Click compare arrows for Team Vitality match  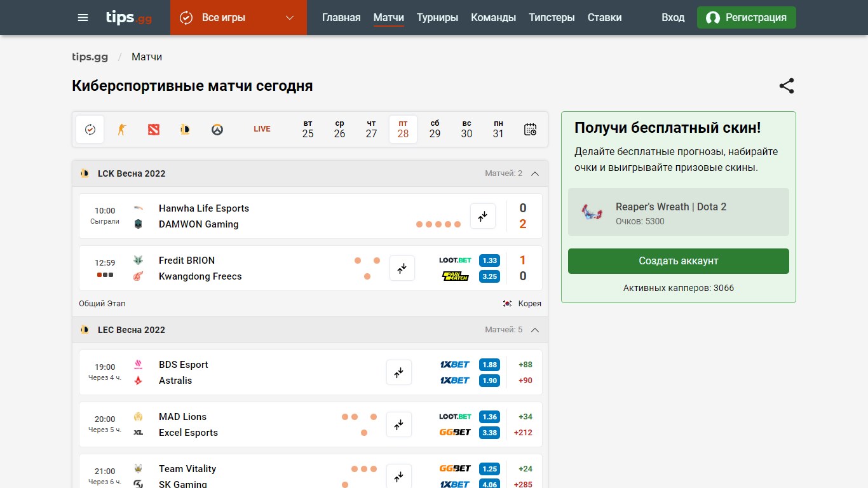(399, 476)
